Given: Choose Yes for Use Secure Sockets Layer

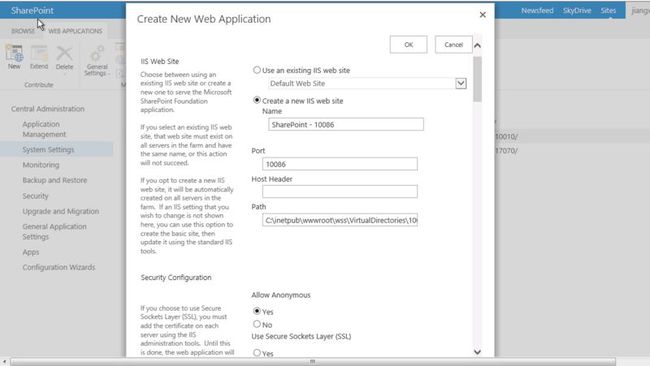Looking at the screenshot, I should (x=257, y=353).
